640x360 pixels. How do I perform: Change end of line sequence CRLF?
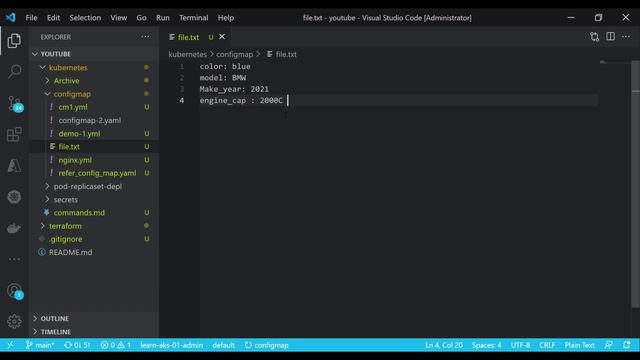click(547, 345)
